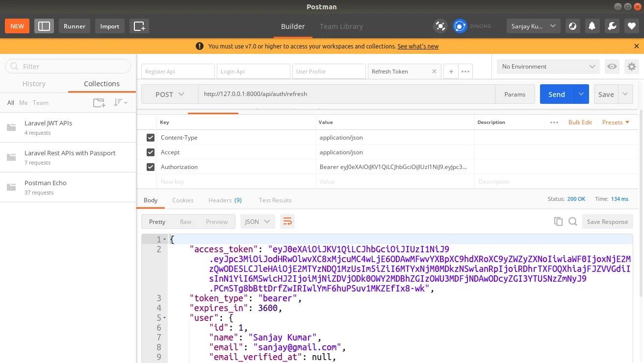Open the Sanjay Ku... account dropdown
The width and height of the screenshot is (644, 363).
point(533,26)
